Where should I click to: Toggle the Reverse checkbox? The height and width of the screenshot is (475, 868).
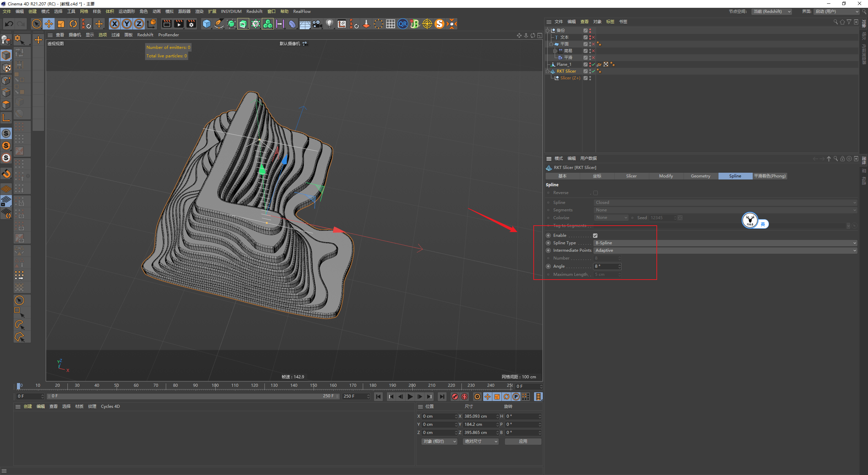(x=595, y=193)
